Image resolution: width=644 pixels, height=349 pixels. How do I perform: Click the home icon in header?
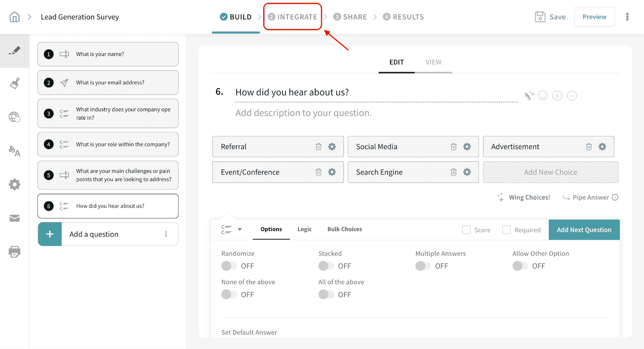point(14,17)
